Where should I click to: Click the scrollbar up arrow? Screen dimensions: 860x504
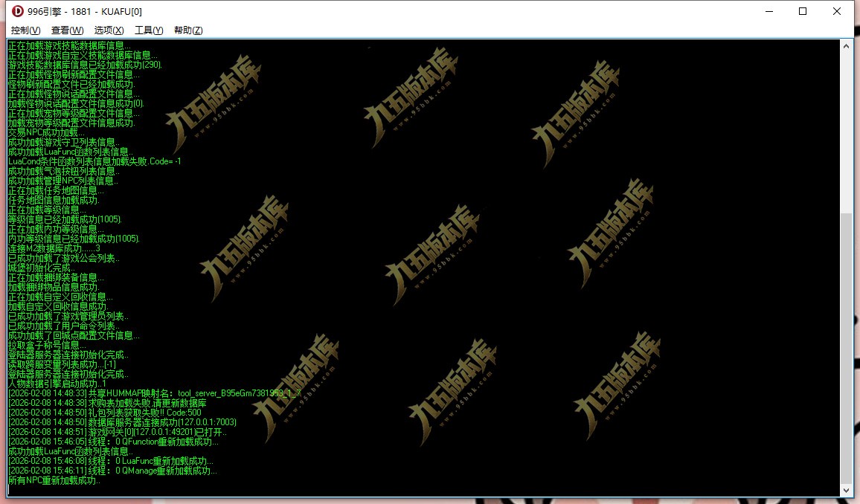[847, 47]
